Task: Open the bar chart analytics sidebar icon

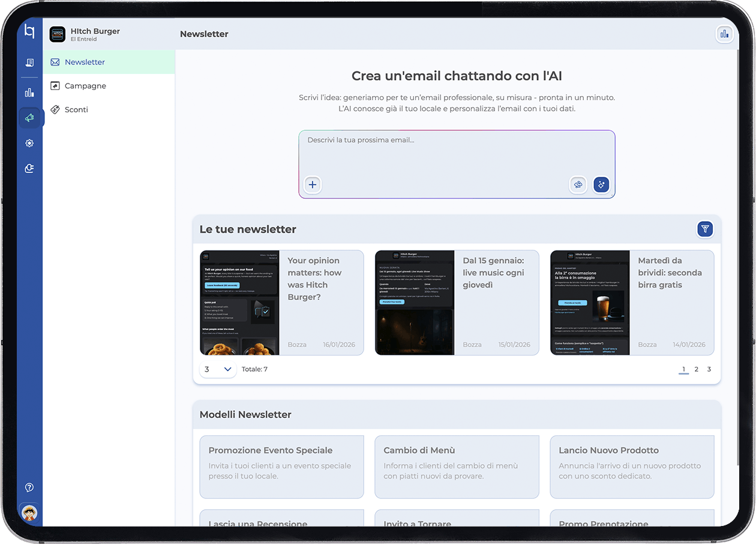Action: [29, 92]
